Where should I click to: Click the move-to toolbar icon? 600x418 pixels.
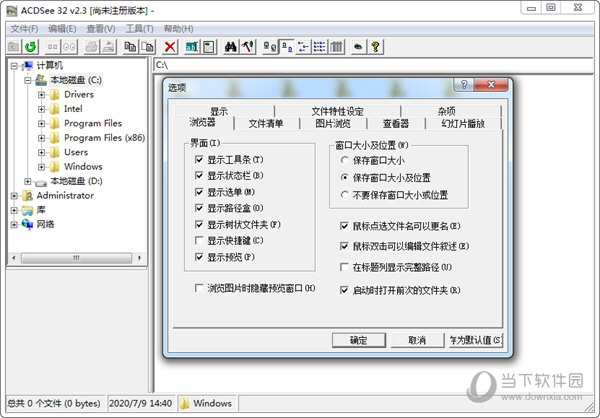[147, 47]
